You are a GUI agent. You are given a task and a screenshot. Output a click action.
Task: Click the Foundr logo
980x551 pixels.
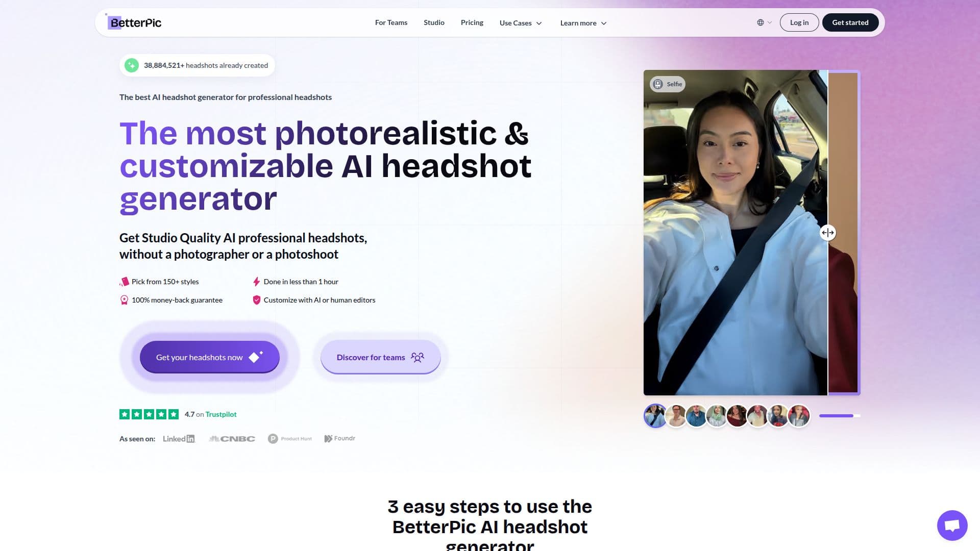(339, 438)
